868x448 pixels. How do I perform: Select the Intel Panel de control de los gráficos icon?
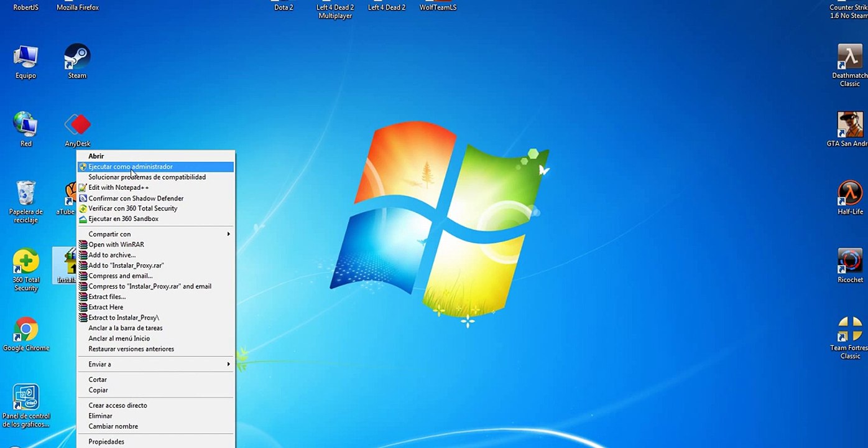[25, 406]
